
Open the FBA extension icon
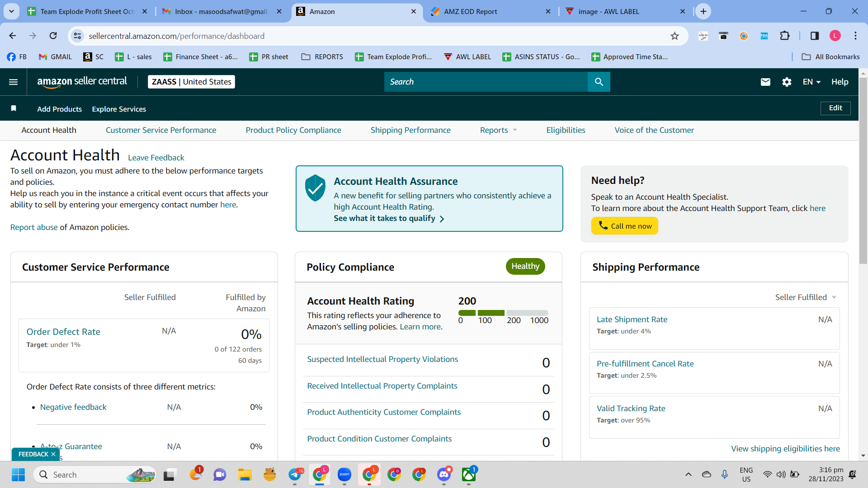click(764, 36)
